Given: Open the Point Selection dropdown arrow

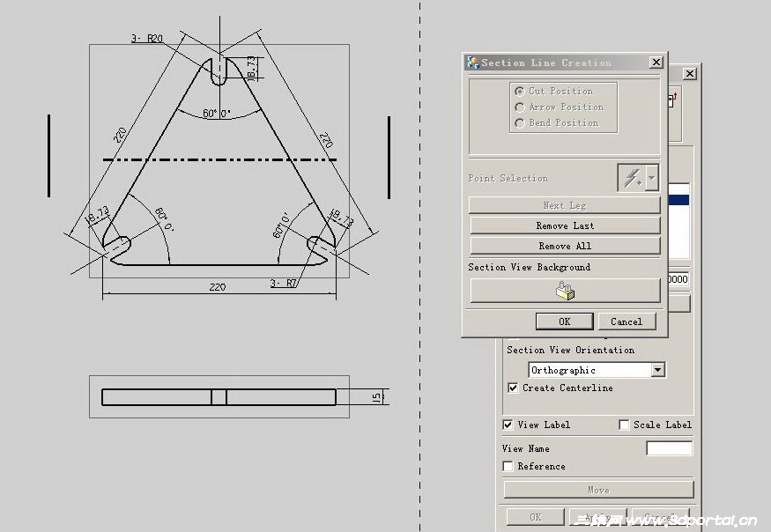Looking at the screenshot, I should tap(652, 178).
